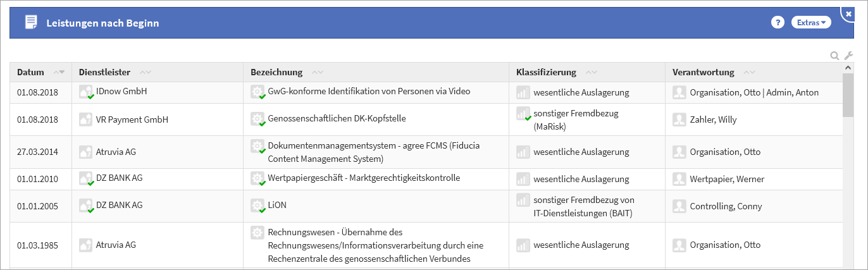Click the bar chart icon for sonstiger Fremdbezug (MaRisk)
The height and width of the screenshot is (270, 868).
[523, 114]
